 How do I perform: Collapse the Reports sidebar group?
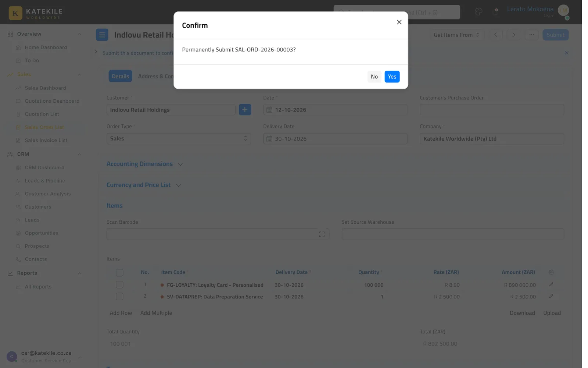coord(79,273)
